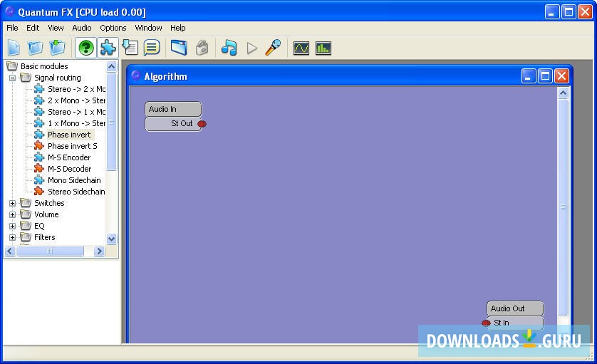
Task: Click the St Out red output connector
Action: tap(202, 124)
